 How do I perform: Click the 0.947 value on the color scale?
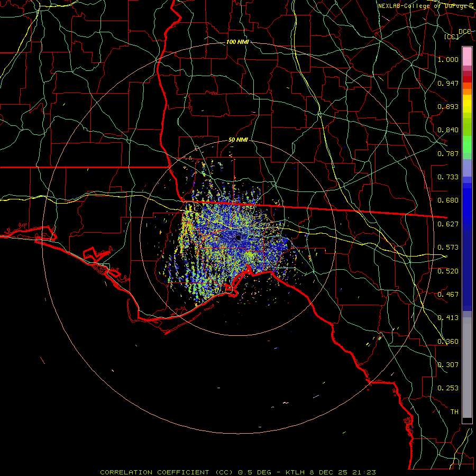coord(448,83)
